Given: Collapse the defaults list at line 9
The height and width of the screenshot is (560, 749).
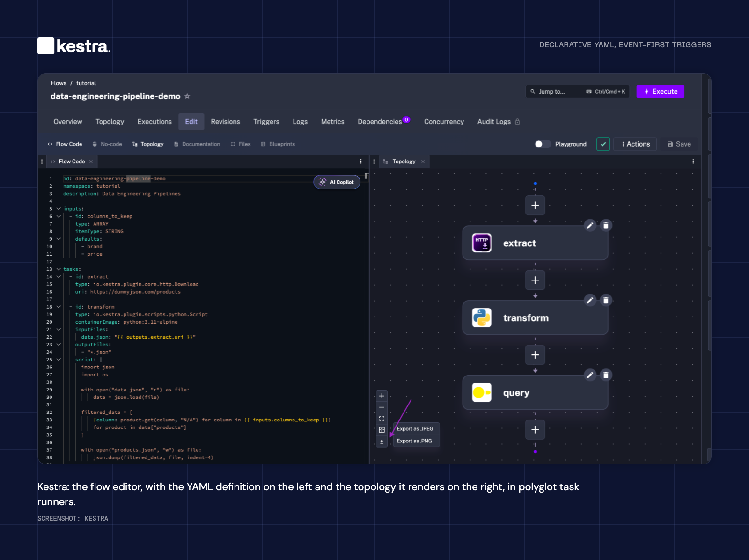Looking at the screenshot, I should [59, 239].
